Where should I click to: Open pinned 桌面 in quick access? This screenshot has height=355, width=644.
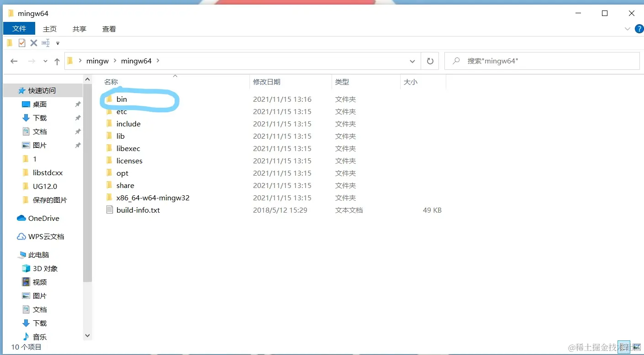pos(40,104)
